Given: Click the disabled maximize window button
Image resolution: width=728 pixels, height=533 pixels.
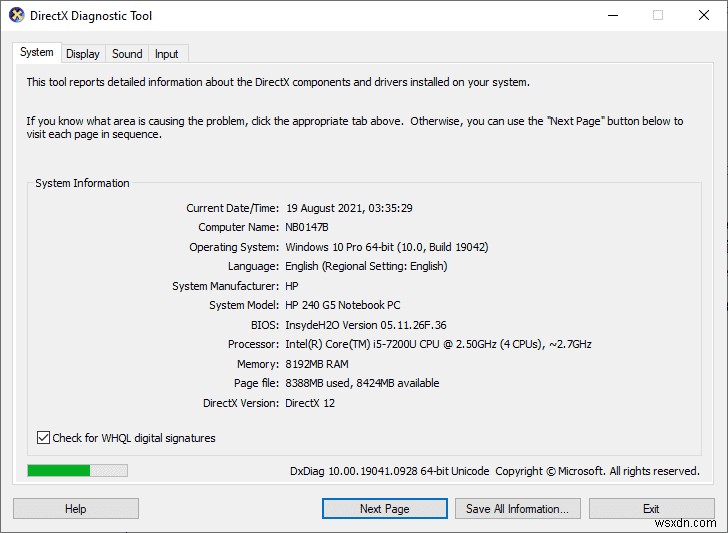Looking at the screenshot, I should click(x=658, y=16).
